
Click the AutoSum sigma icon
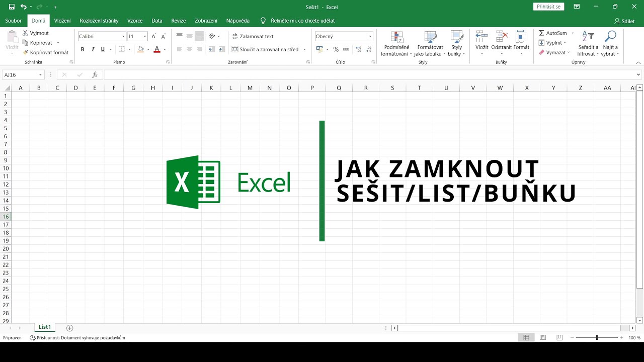[x=542, y=33]
